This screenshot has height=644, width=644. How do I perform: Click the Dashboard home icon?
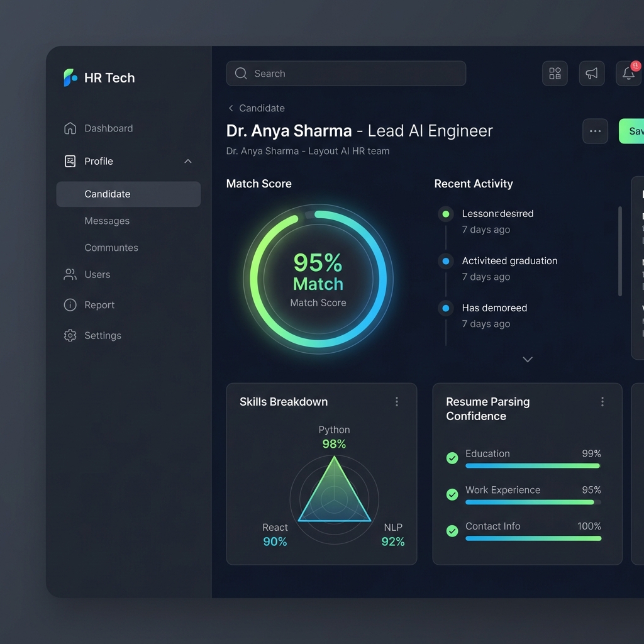[70, 128]
